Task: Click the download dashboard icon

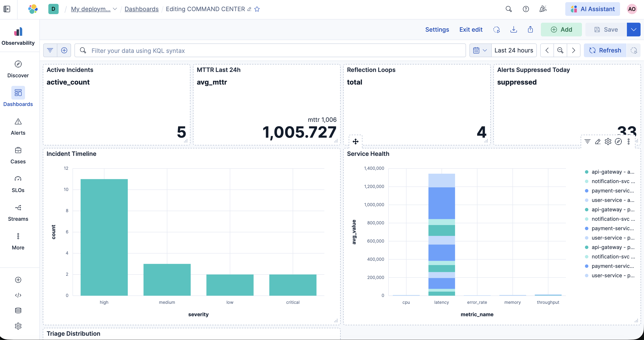Action: click(513, 30)
